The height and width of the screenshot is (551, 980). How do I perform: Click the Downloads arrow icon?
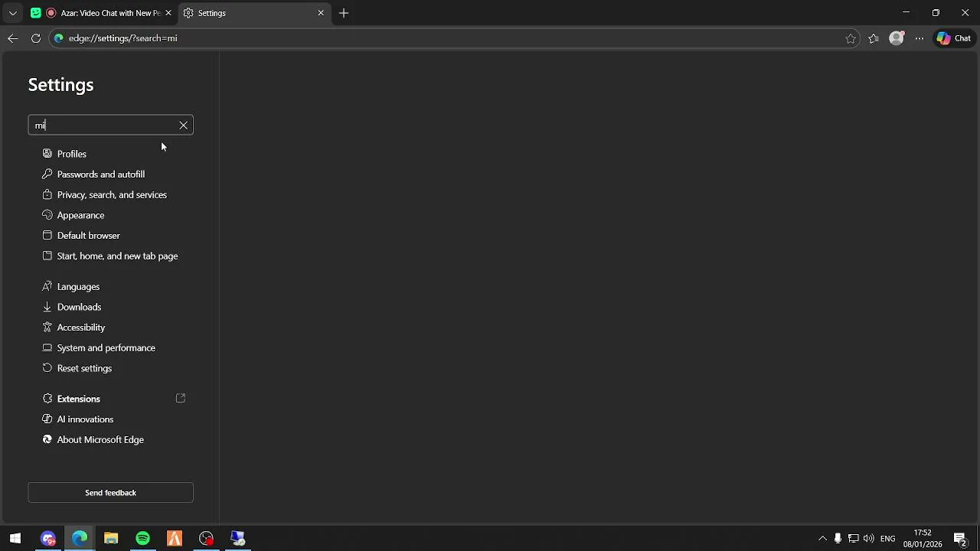(x=47, y=307)
